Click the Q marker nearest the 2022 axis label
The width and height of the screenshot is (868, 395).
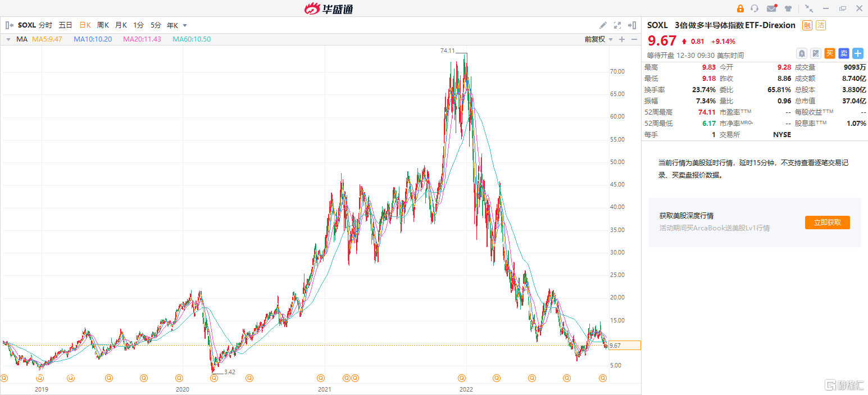pyautogui.click(x=462, y=378)
